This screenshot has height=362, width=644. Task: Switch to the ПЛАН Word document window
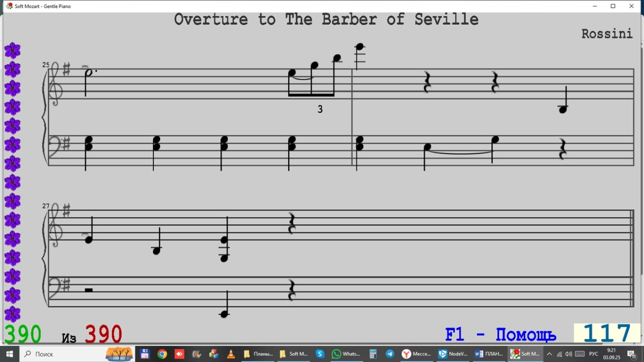pos(489,354)
